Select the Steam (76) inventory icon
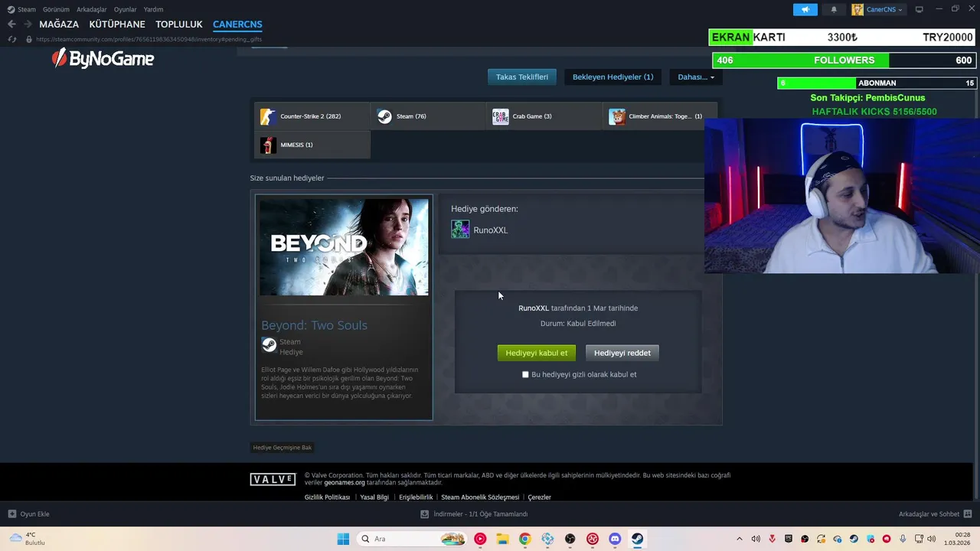This screenshot has height=551, width=980. click(x=384, y=116)
